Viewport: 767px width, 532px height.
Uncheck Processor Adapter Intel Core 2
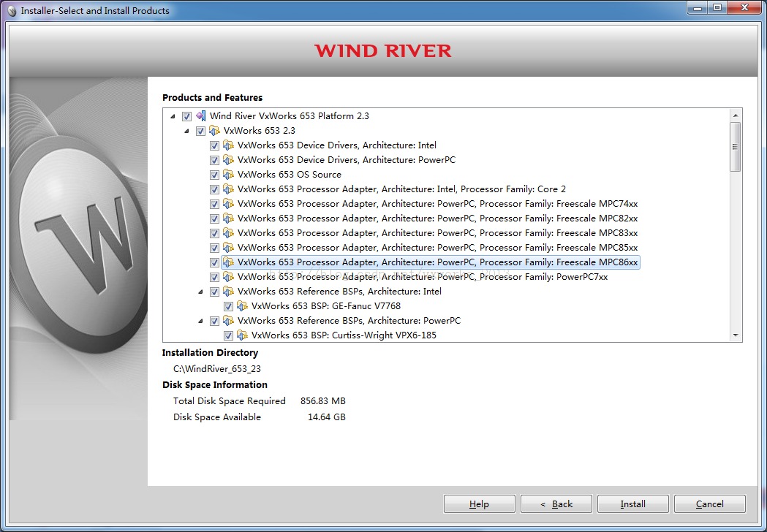tap(214, 190)
